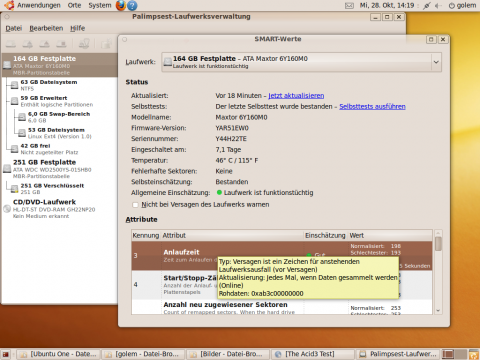Open the System menu
This screenshot has height=360, width=480.
100,5
